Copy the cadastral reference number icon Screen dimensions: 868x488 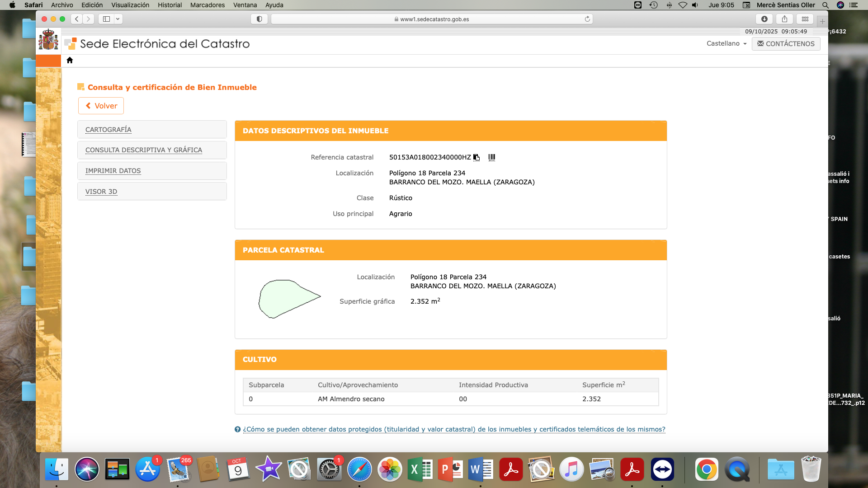(476, 157)
